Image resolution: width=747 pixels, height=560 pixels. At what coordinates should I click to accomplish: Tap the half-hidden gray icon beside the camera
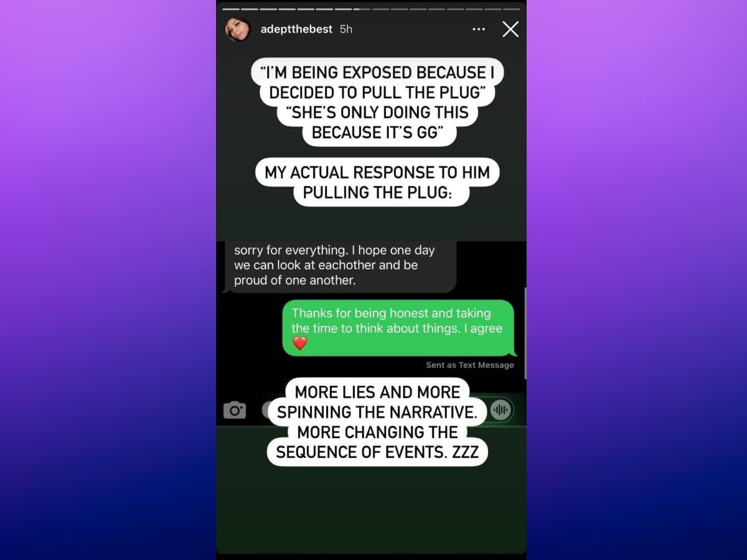[x=267, y=409]
